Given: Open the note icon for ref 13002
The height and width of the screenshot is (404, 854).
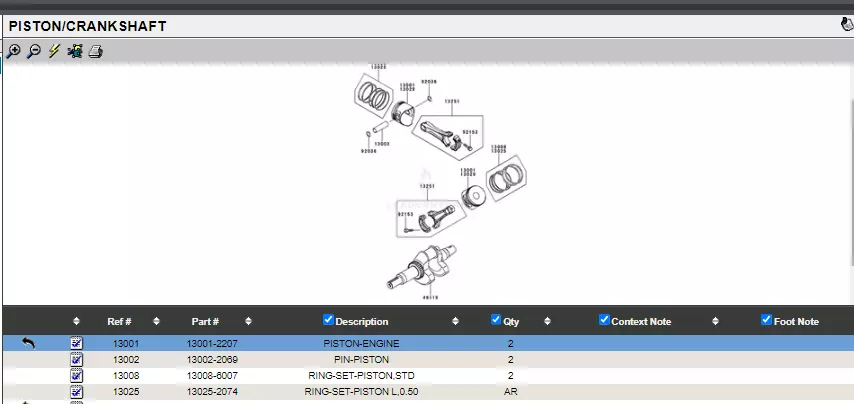Looking at the screenshot, I should click(77, 359).
